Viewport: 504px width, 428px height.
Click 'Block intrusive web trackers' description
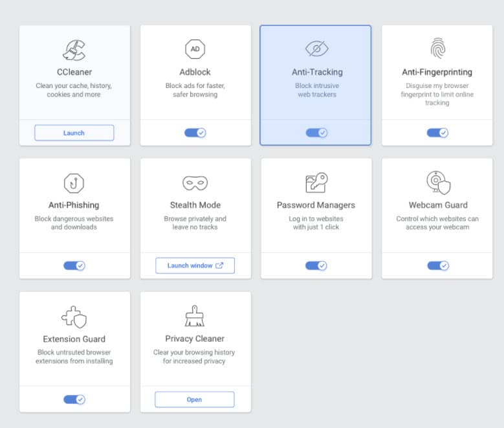pos(317,90)
